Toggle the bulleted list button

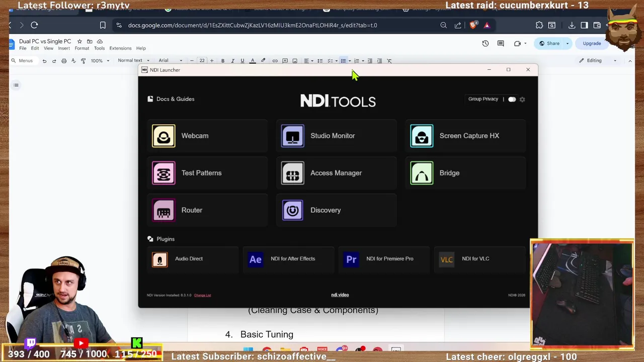tap(343, 61)
